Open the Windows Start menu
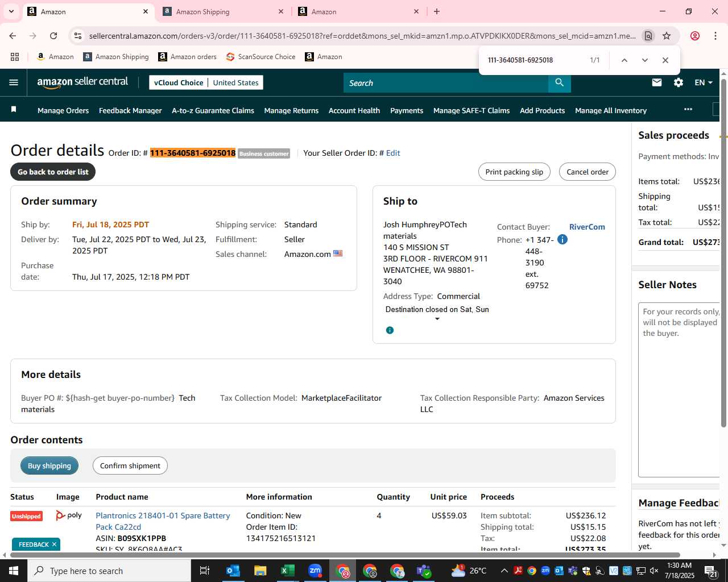Image resolution: width=728 pixels, height=582 pixels. coord(14,571)
